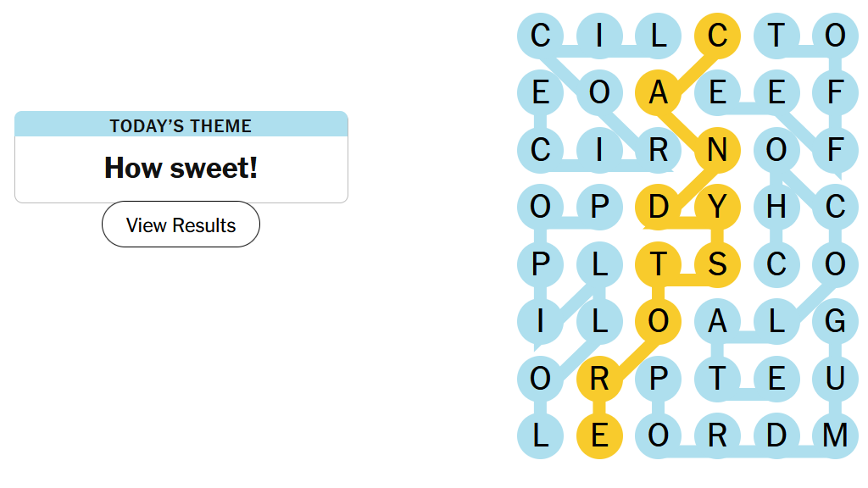Select the blue letter A tile
Viewport: 868px width, 488px height.
pyautogui.click(x=717, y=321)
